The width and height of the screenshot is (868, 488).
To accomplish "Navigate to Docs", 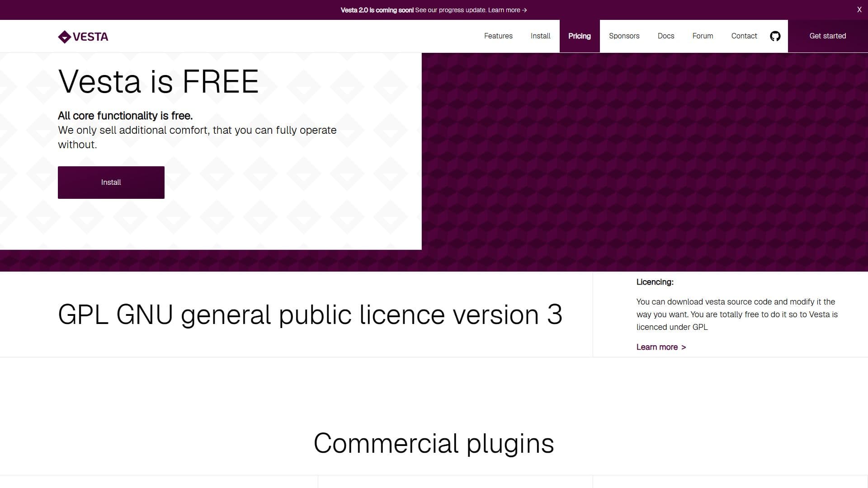I will tap(666, 36).
